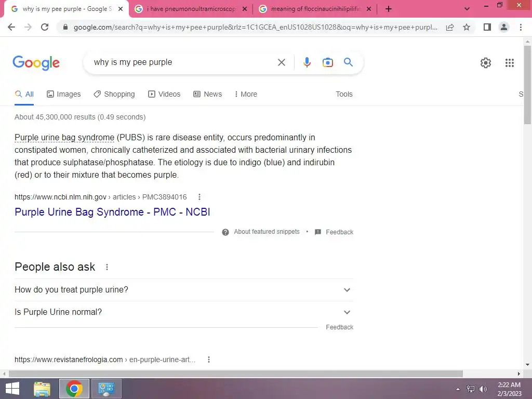Open the Windows Start menu
Image resolution: width=532 pixels, height=399 pixels.
coord(12,389)
